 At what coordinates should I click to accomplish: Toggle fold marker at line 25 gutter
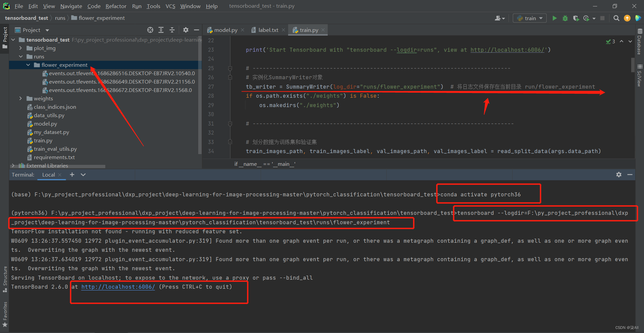click(x=230, y=68)
